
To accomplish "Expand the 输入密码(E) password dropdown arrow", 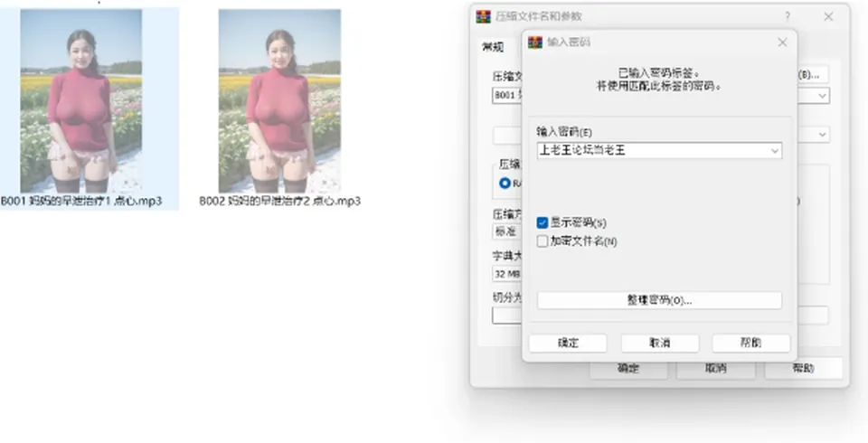I will pos(775,151).
